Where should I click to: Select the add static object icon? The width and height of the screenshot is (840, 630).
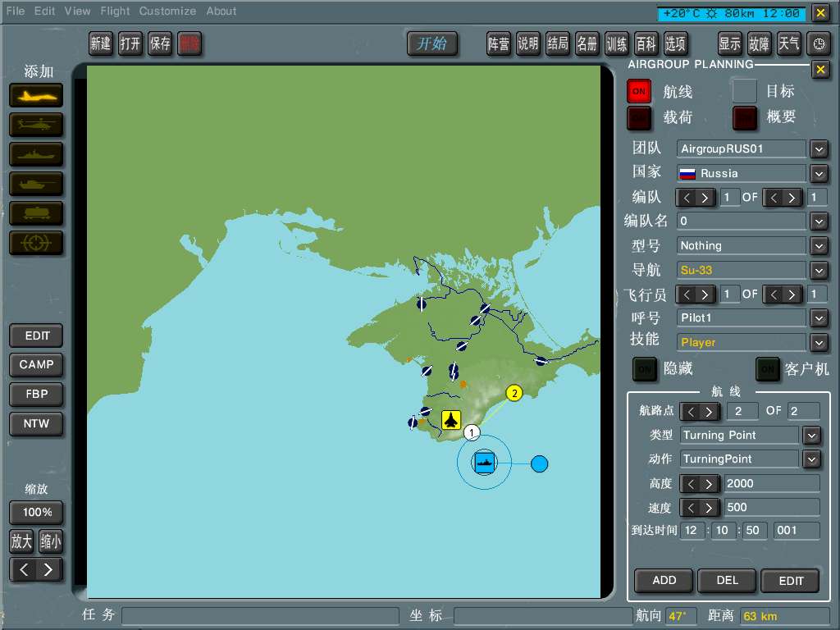[36, 213]
